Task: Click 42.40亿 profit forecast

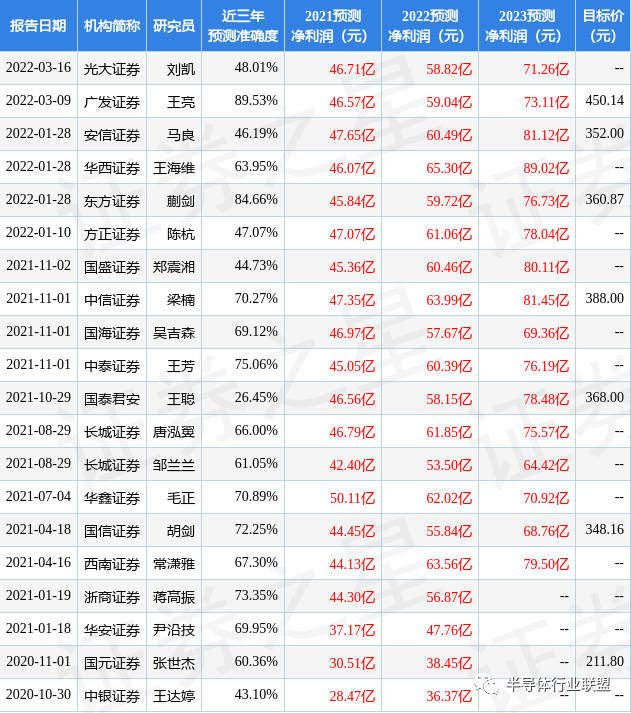Action: [x=352, y=465]
